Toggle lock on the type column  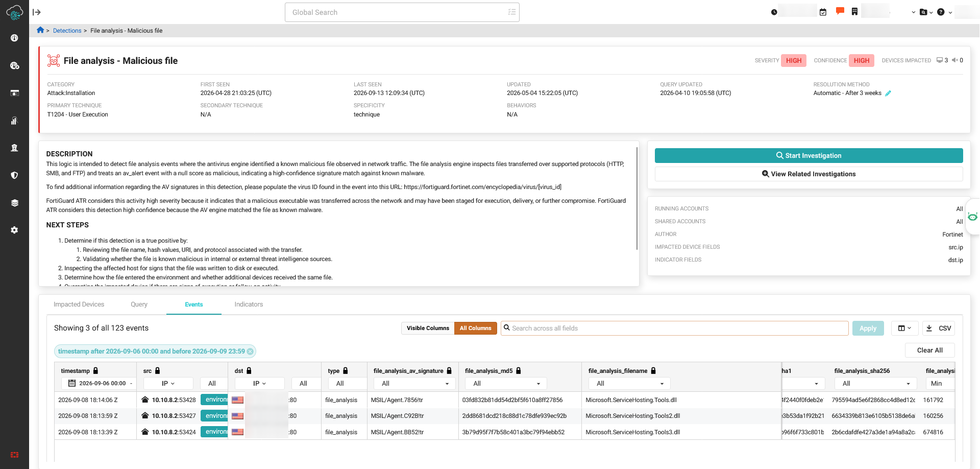coord(346,371)
